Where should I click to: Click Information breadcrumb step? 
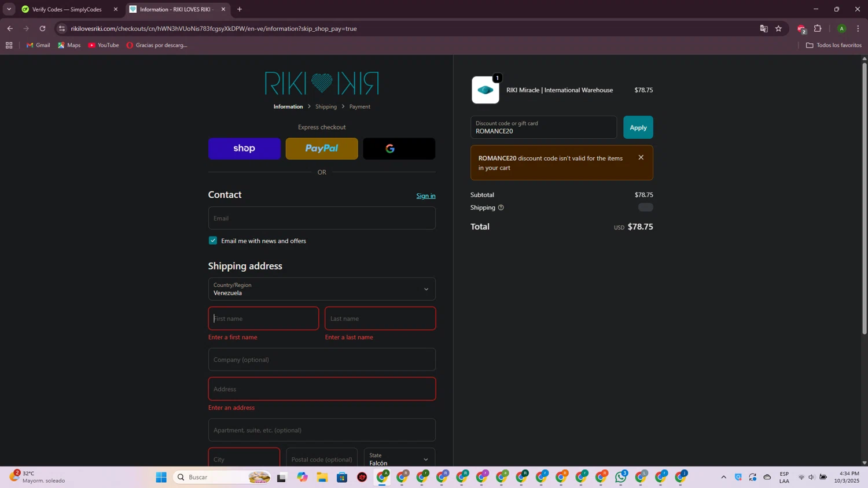(288, 106)
